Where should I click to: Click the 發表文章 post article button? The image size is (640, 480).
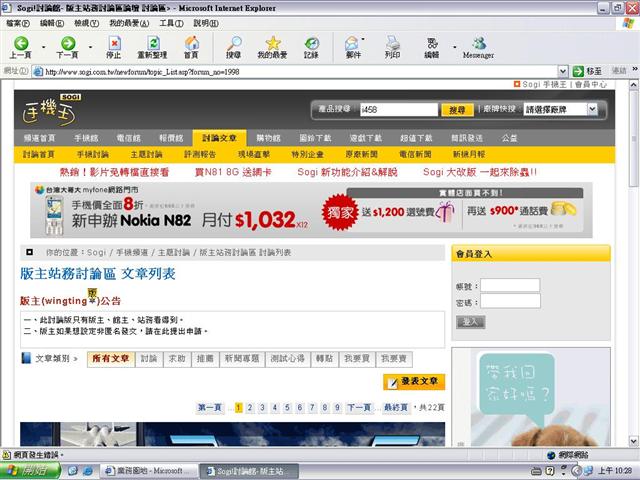pyautogui.click(x=414, y=381)
